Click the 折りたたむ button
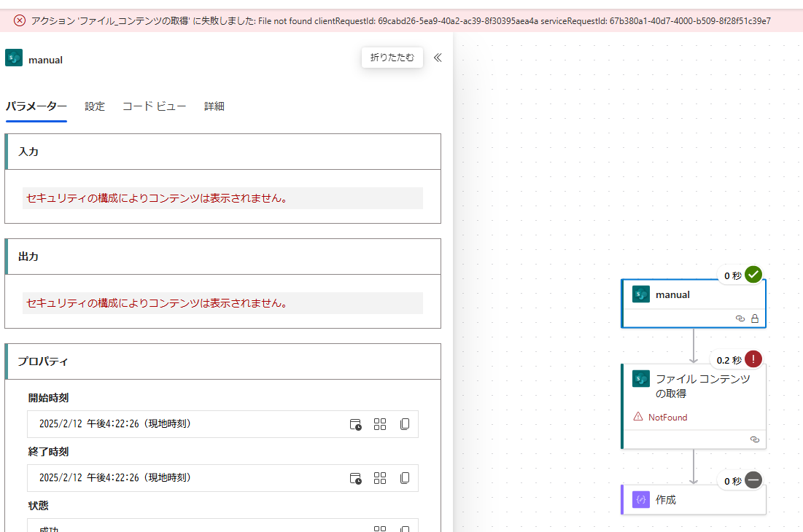 click(392, 58)
